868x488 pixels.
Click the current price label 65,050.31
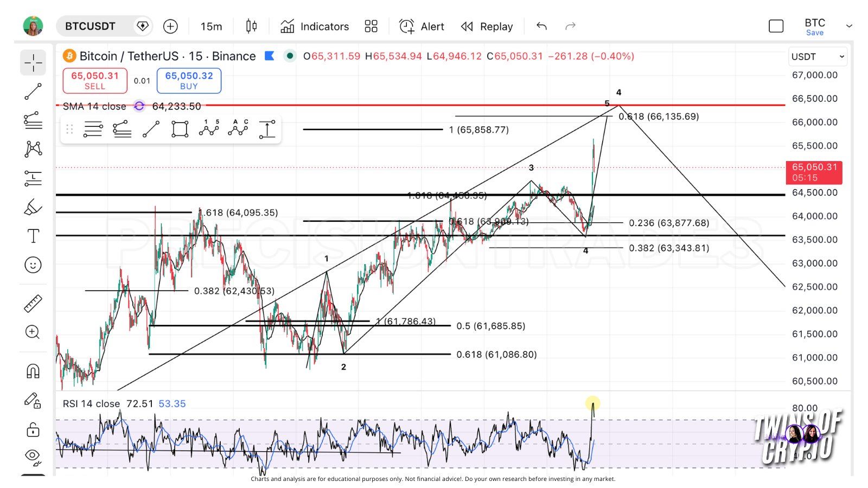tap(814, 172)
